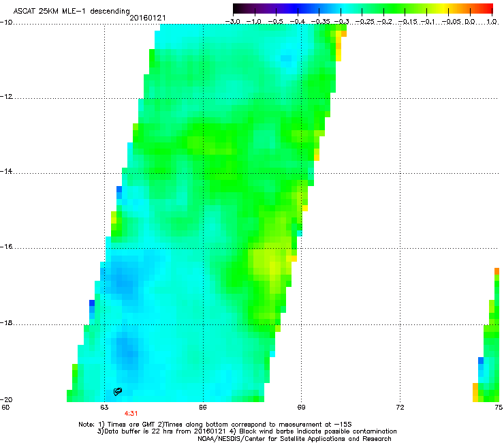Click the "66" longitude axis label

coord(202,408)
